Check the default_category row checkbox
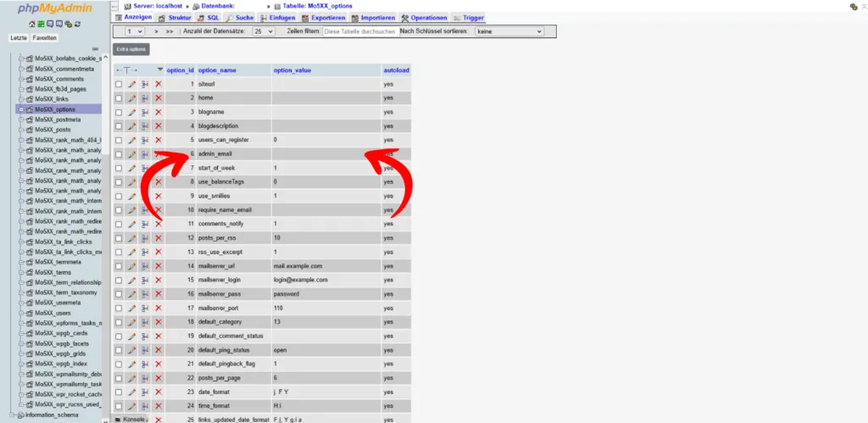This screenshot has height=423, width=868. tap(119, 321)
